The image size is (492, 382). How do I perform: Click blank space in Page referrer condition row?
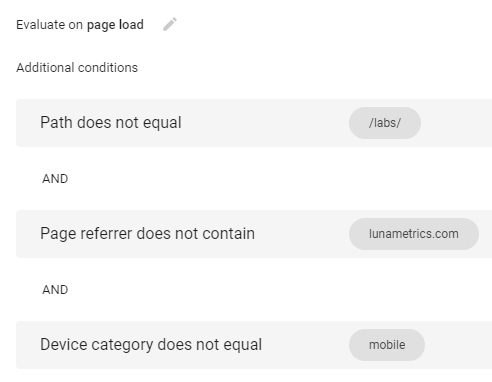[300, 234]
